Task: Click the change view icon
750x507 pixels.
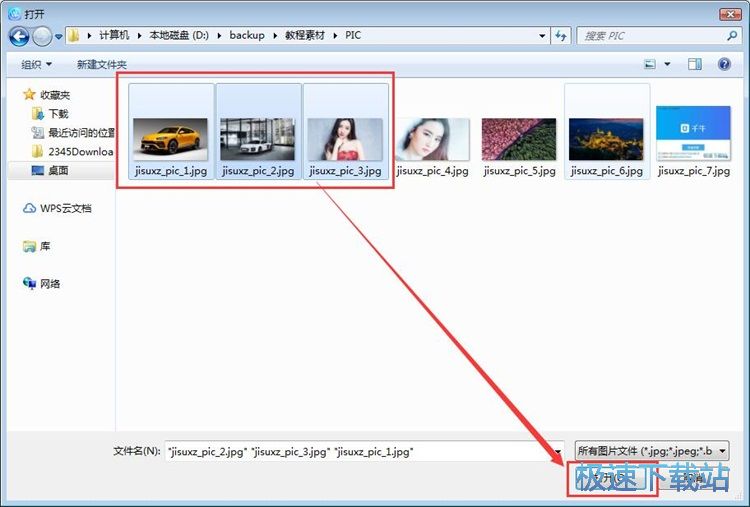Action: pyautogui.click(x=650, y=64)
